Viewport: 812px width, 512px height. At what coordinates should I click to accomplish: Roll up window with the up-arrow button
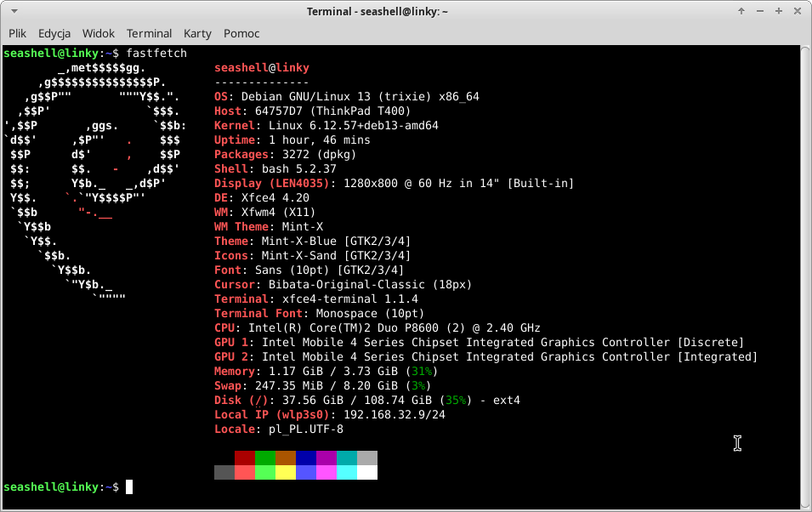pos(741,11)
